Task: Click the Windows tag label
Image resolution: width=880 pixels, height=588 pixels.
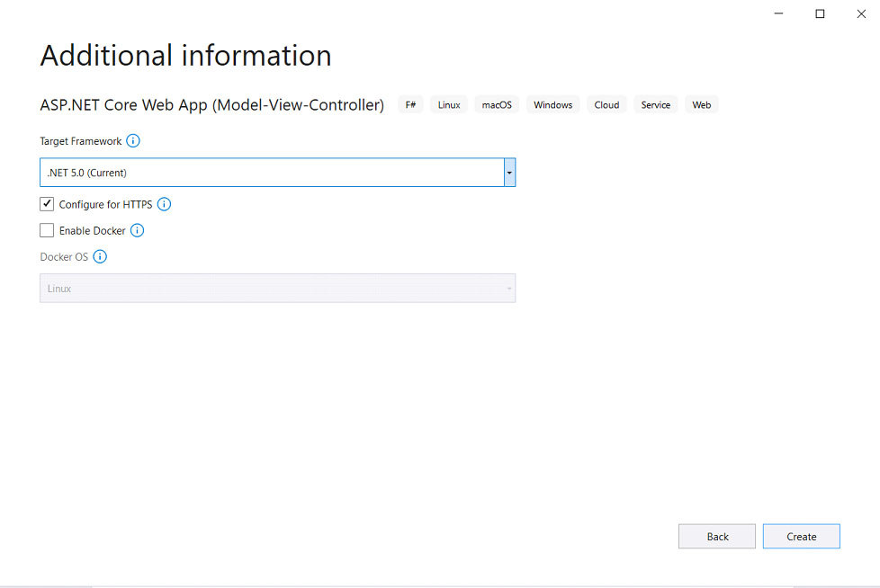Action: 552,105
